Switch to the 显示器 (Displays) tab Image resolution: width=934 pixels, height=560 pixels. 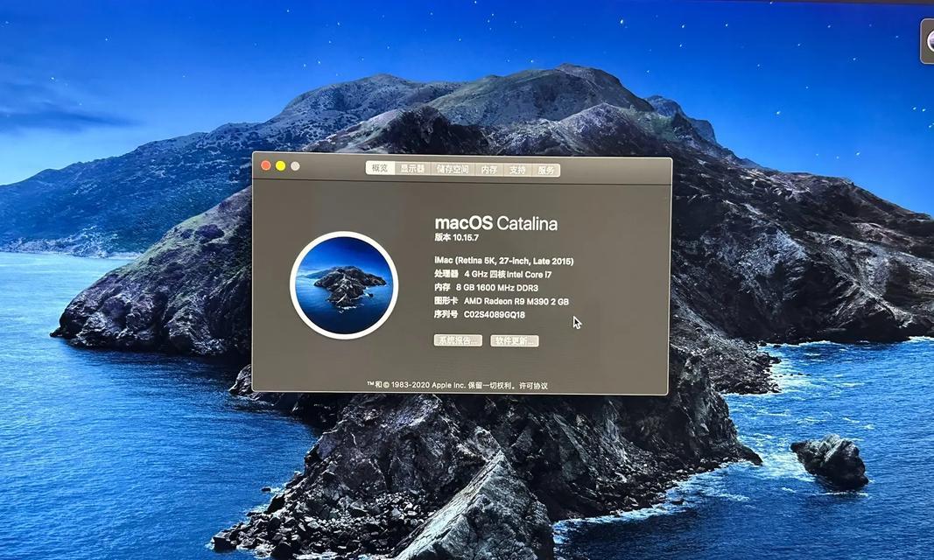pyautogui.click(x=412, y=169)
